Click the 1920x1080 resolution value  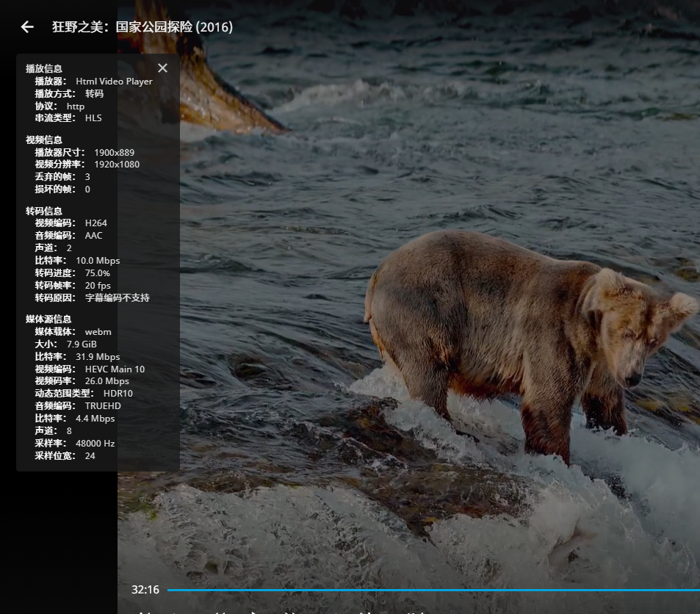pyautogui.click(x=117, y=164)
